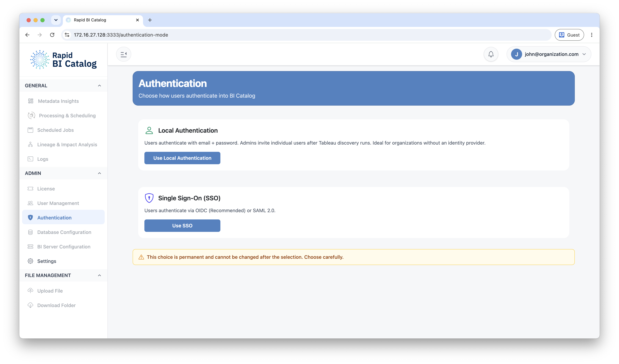Click the Rapid BI Catalog logo

coord(63,60)
